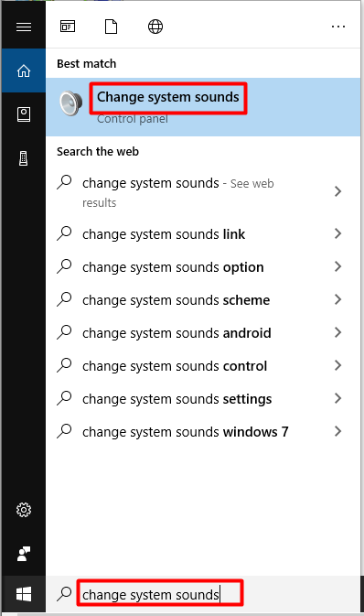
Task: Filter results by Web globe icon
Action: (155, 27)
